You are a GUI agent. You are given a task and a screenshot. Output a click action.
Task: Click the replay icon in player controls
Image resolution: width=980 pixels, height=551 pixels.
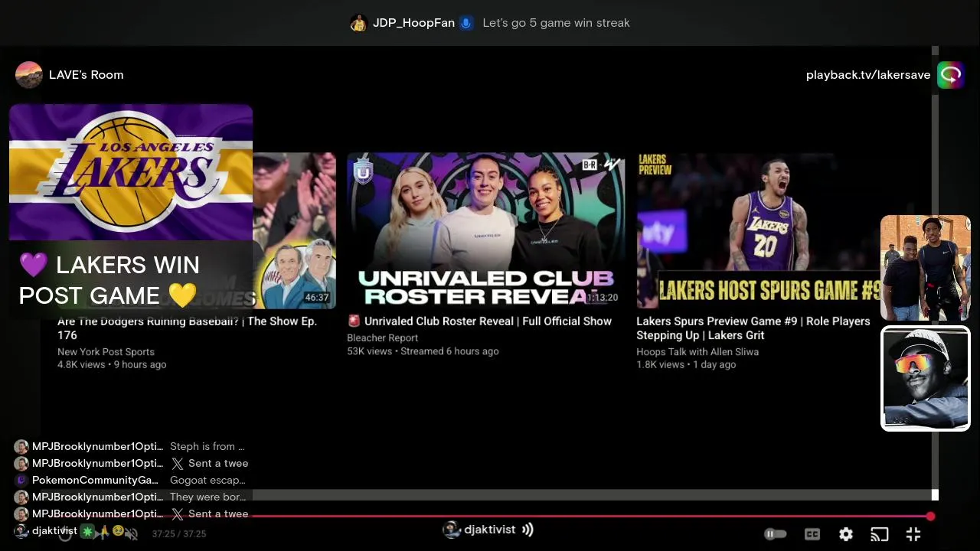66,534
